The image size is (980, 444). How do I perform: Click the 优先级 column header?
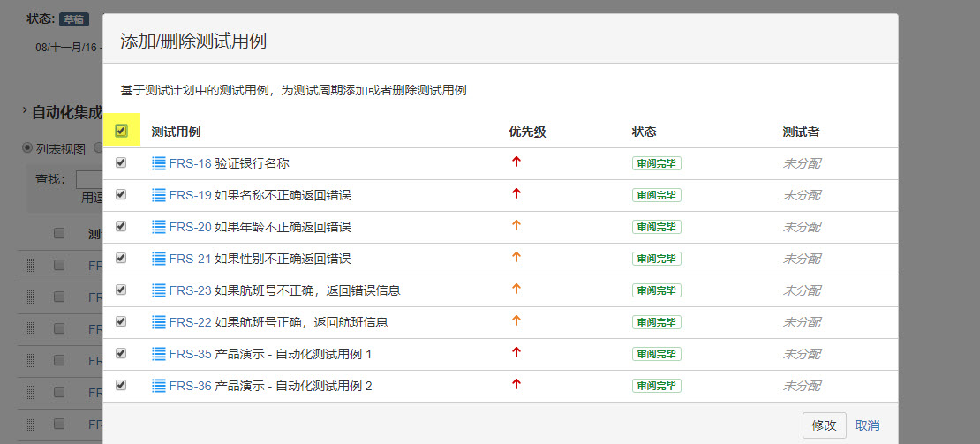click(x=527, y=132)
